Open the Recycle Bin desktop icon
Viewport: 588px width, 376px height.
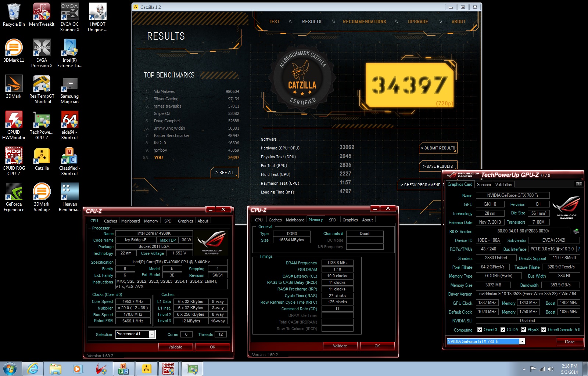(14, 15)
